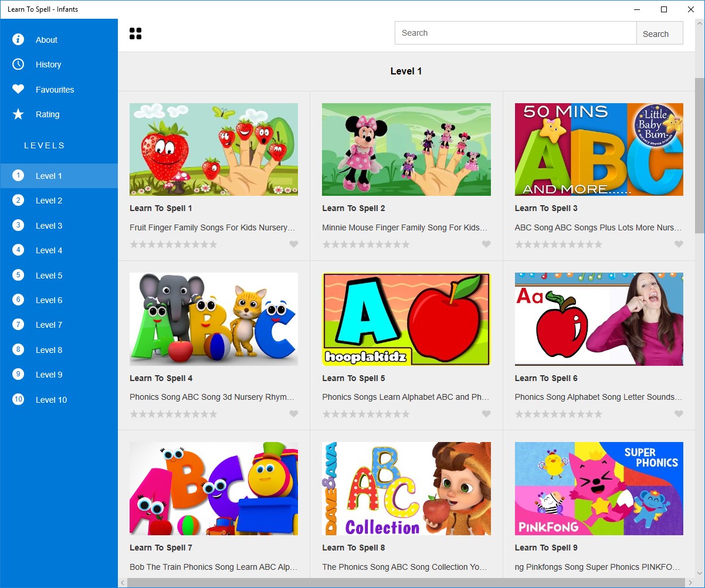
Task: Click the 'Learn To Spell 9' title
Action: (546, 548)
